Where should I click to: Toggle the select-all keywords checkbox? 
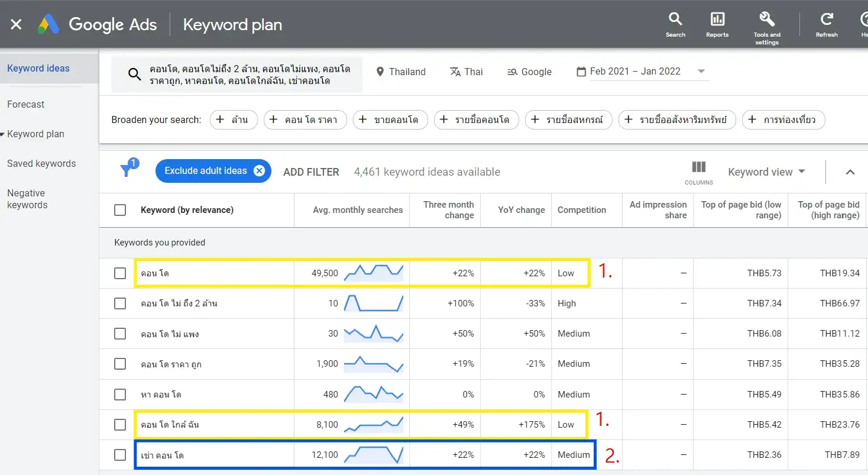click(120, 209)
